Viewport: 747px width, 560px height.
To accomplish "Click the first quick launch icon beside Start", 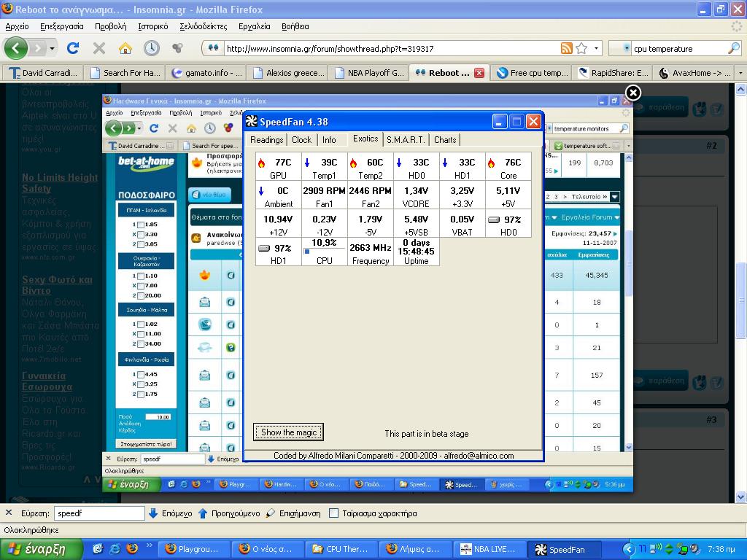I will (x=98, y=549).
